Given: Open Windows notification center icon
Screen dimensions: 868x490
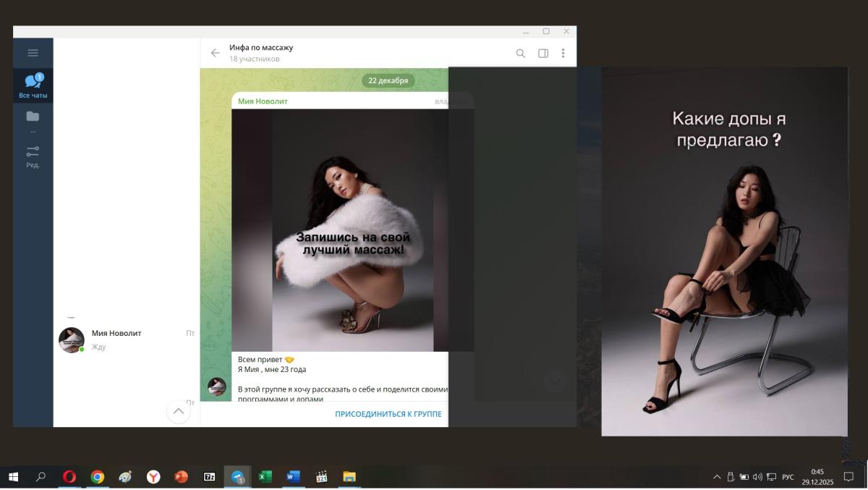Looking at the screenshot, I should tap(849, 477).
